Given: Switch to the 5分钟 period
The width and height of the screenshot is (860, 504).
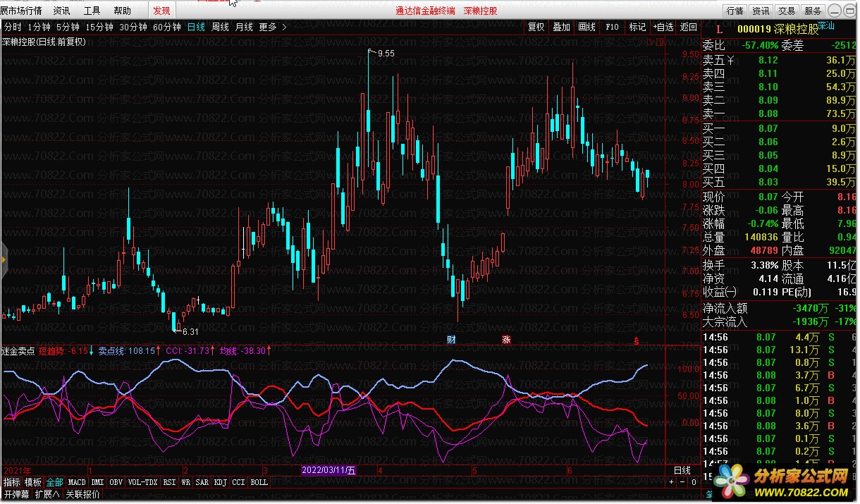Looking at the screenshot, I should [68, 27].
